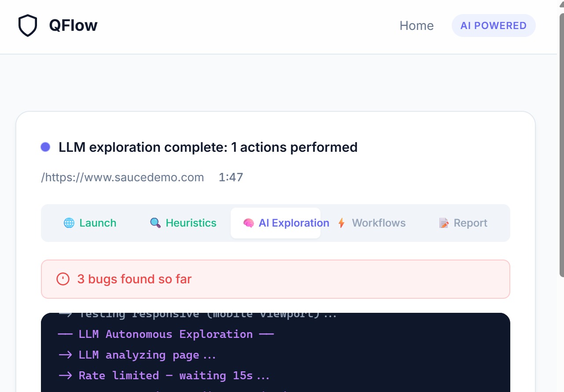Image resolution: width=564 pixels, height=392 pixels.
Task: Click the magnifying glass icon beside Heuristics
Action: (x=155, y=223)
